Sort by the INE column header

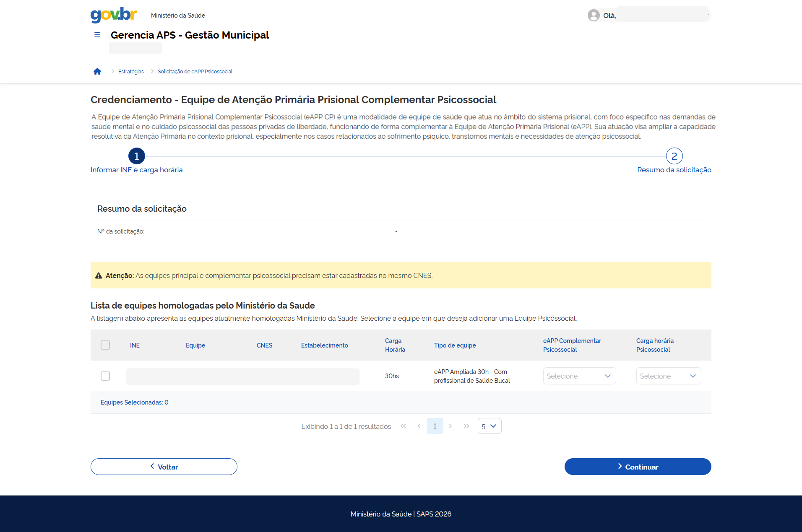(135, 345)
